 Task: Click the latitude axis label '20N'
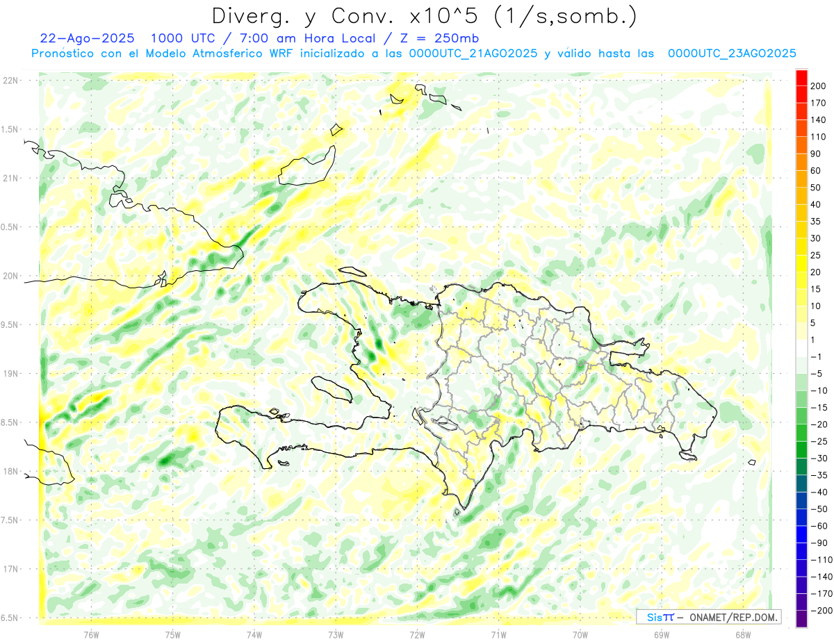pos(11,276)
